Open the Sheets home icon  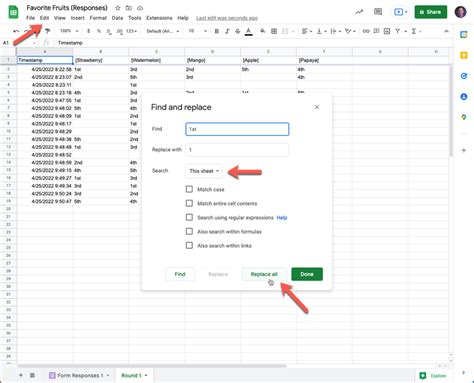13,12
